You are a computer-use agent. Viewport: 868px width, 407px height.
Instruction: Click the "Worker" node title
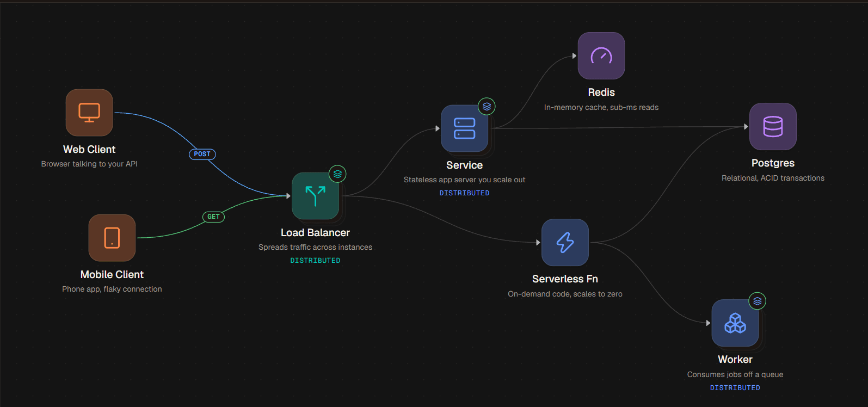pos(735,360)
